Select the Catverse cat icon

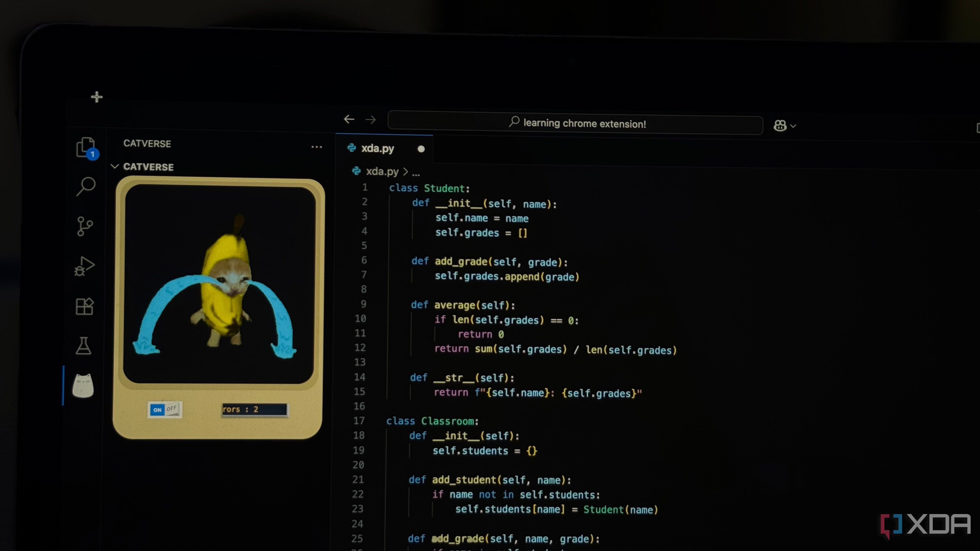click(x=83, y=386)
